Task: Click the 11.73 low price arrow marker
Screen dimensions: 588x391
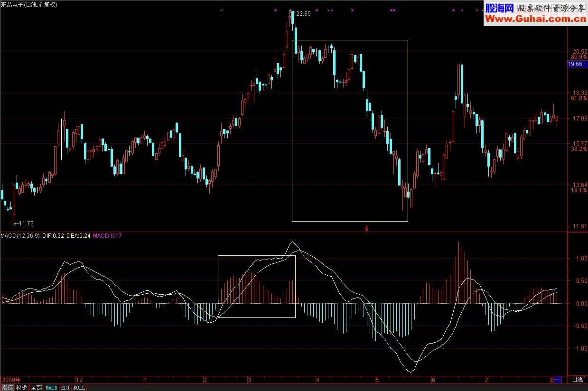Action: point(24,223)
